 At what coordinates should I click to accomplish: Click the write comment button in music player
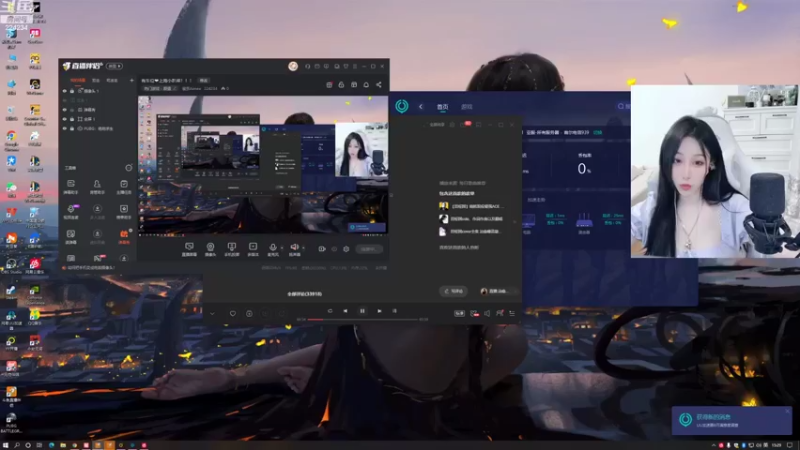453,291
